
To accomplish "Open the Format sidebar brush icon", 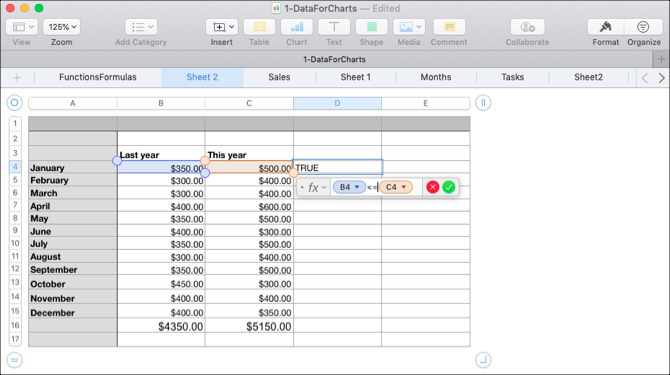I will (605, 27).
